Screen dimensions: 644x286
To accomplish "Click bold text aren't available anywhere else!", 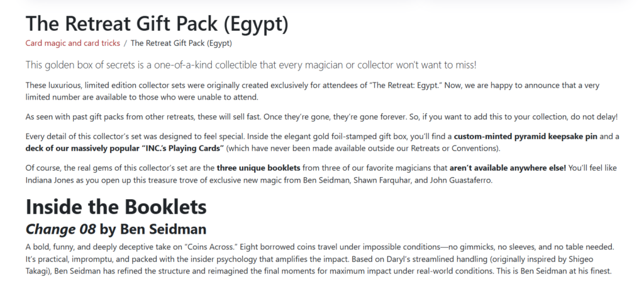I will [508, 168].
